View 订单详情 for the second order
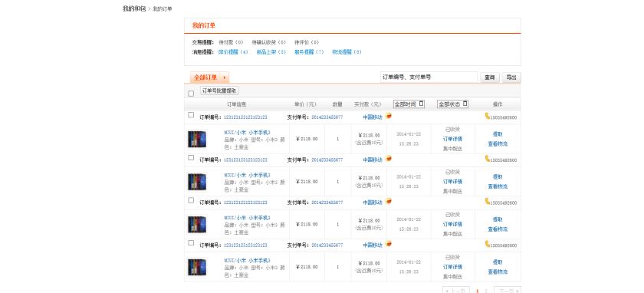Image resolution: width=644 pixels, height=293 pixels. 452,182
